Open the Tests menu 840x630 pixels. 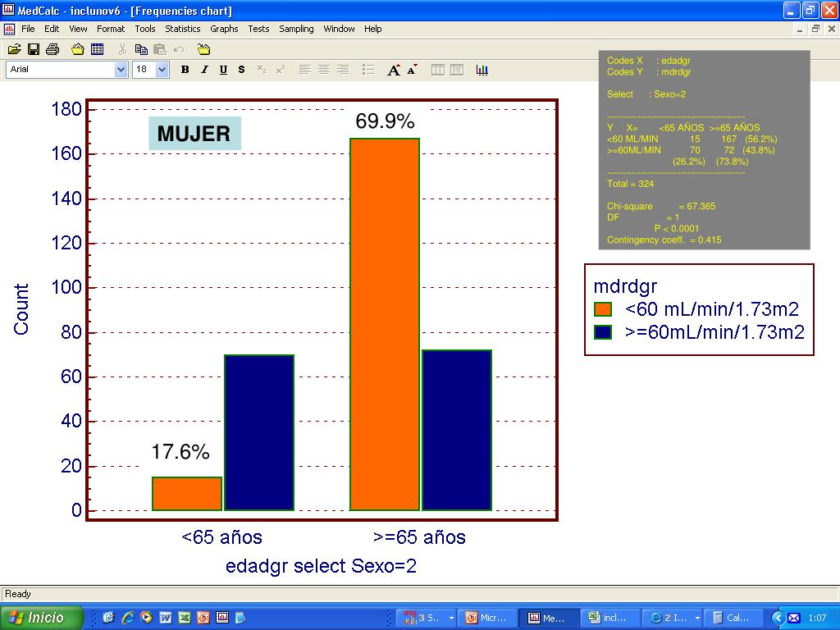258,29
